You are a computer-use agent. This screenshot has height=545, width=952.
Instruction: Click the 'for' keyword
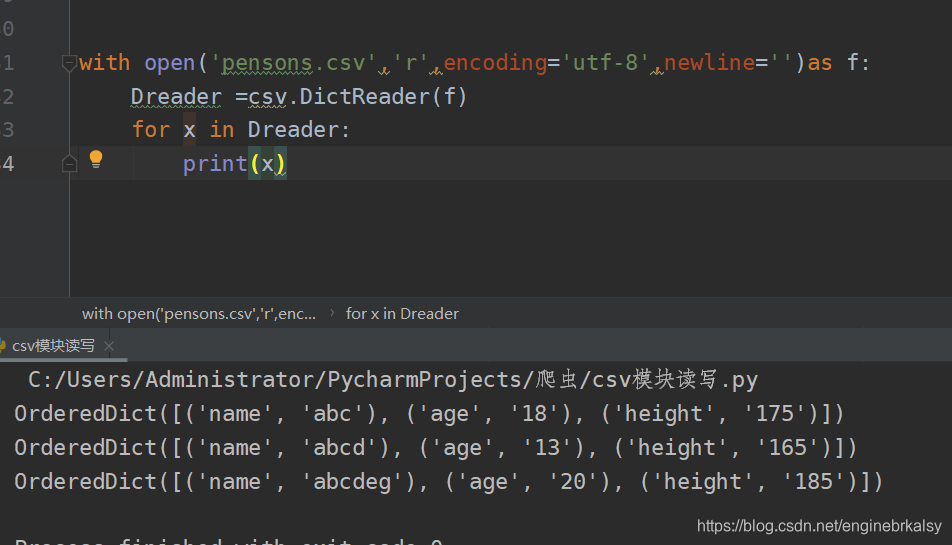pos(151,129)
